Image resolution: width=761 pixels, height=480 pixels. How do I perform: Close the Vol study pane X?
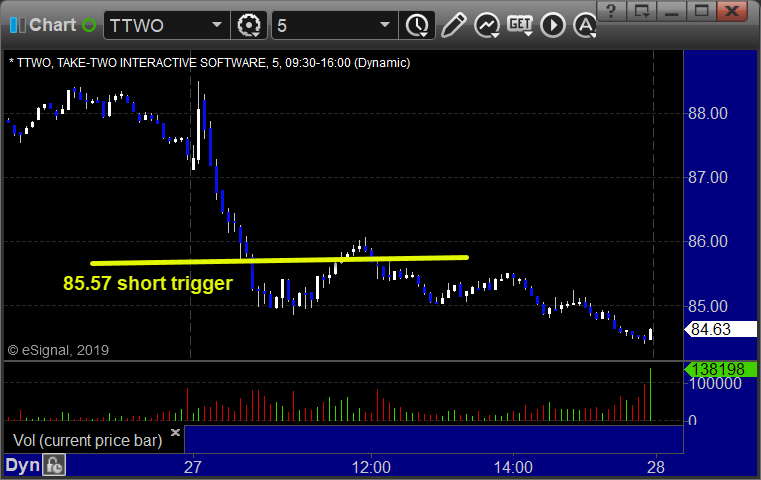coord(175,432)
